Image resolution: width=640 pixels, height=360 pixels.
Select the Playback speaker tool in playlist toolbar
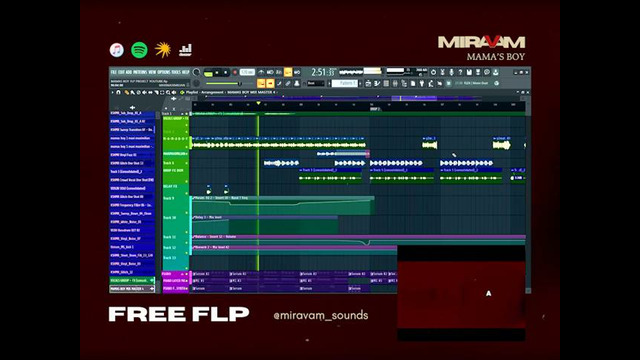coord(174,92)
